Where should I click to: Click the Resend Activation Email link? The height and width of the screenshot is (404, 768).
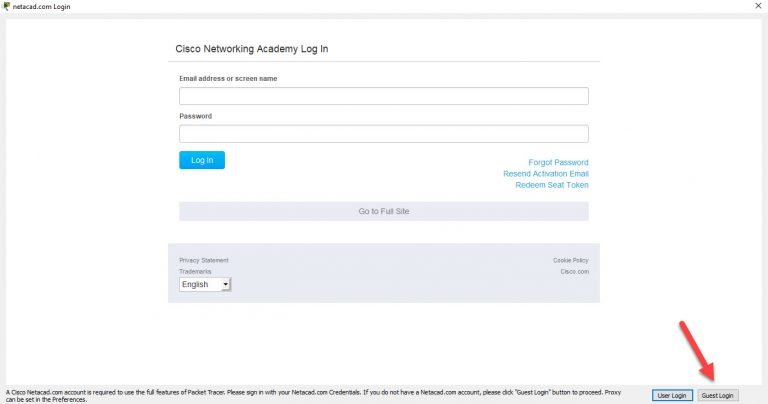[x=546, y=174]
